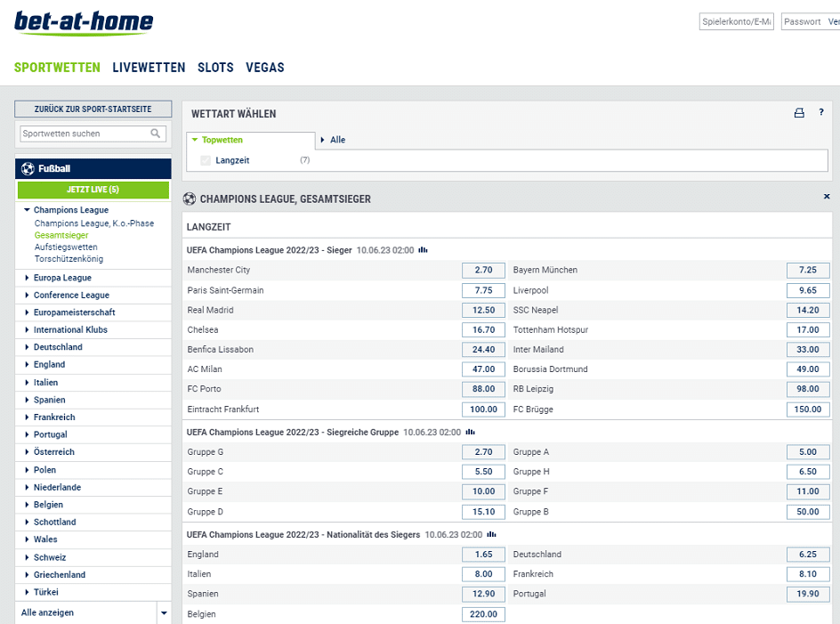Select Inter Mailand odds 33.00
This screenshot has width=840, height=624.
point(808,350)
